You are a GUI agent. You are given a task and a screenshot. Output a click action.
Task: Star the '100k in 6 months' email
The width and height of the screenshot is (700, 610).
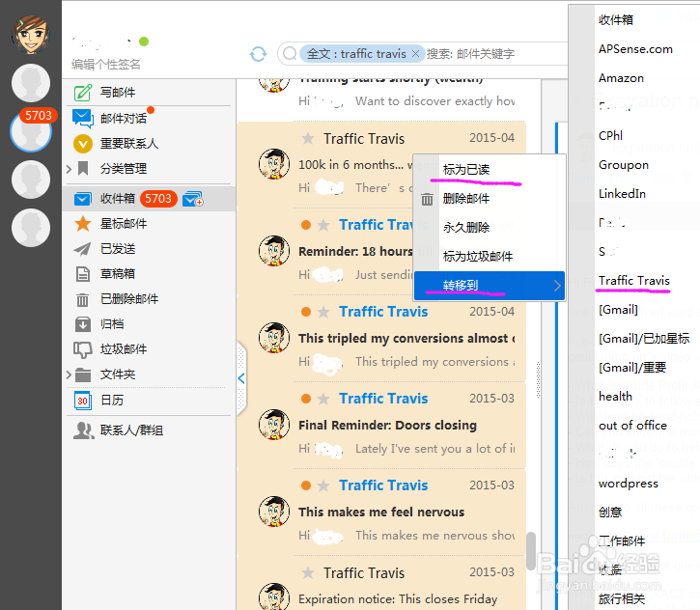tap(308, 138)
